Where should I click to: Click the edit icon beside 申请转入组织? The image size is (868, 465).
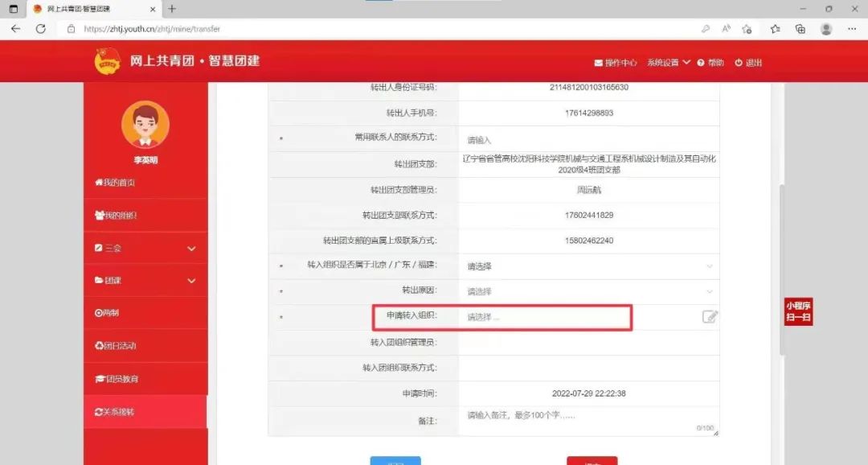tap(710, 317)
